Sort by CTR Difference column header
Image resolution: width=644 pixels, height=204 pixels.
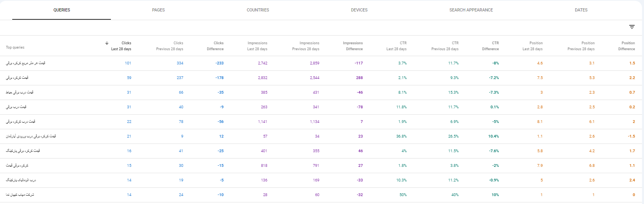pos(490,46)
